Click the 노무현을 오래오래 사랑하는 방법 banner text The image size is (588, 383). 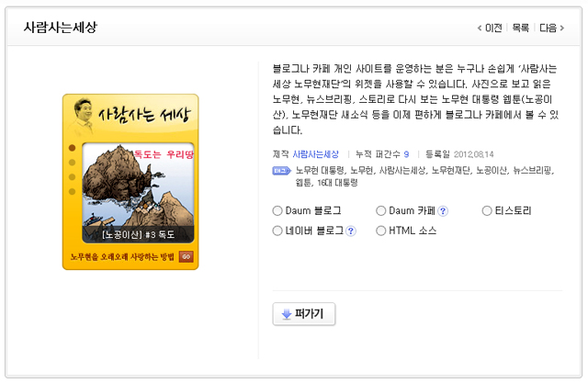(x=122, y=257)
